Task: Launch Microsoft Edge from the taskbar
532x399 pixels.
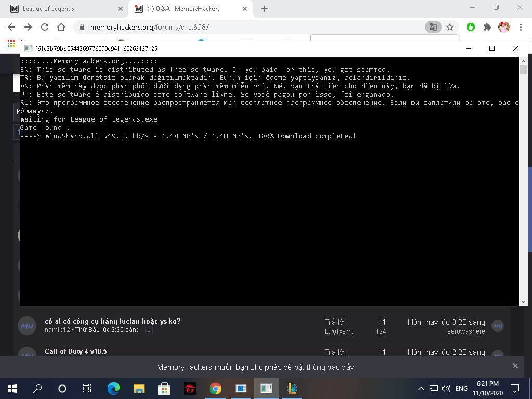Action: click(113, 389)
